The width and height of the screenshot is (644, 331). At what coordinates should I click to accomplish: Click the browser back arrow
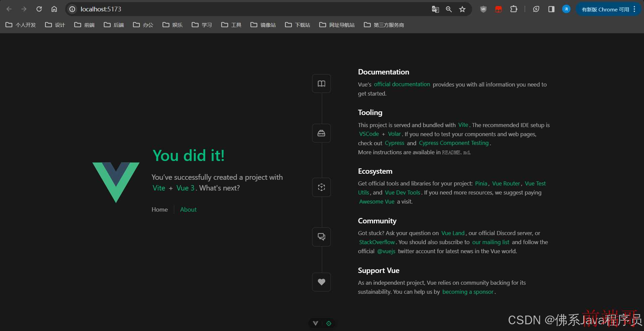9,9
